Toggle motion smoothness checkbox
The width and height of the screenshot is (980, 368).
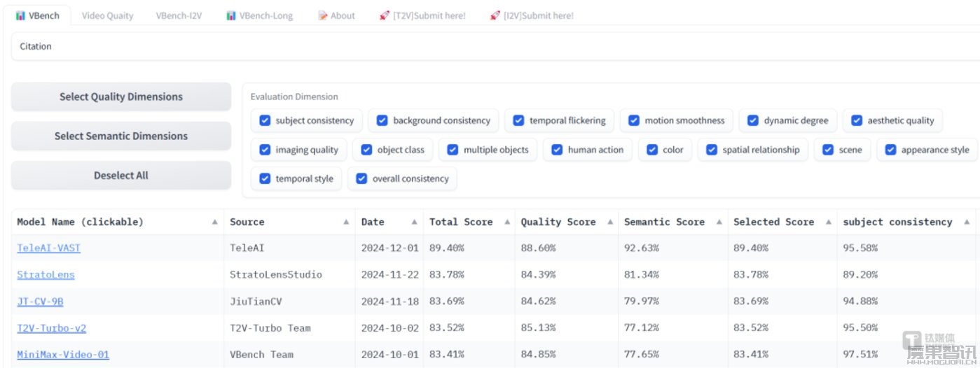(x=634, y=120)
